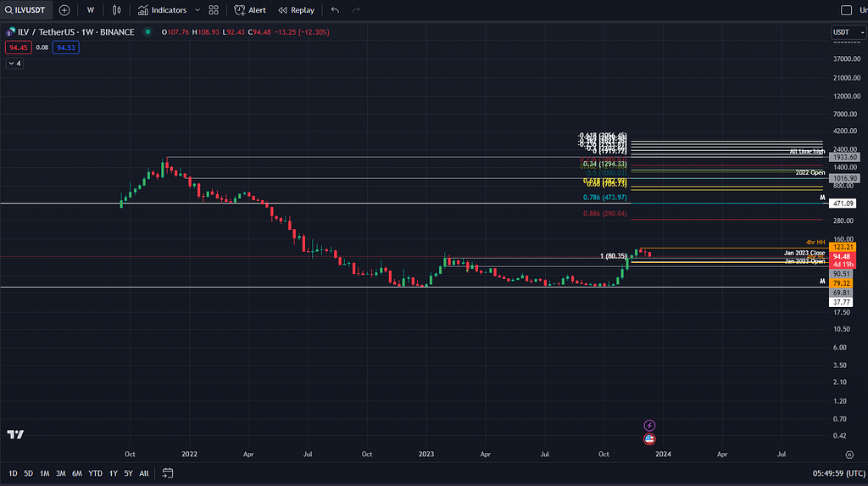Click the 1016.90 price axis label

click(844, 178)
